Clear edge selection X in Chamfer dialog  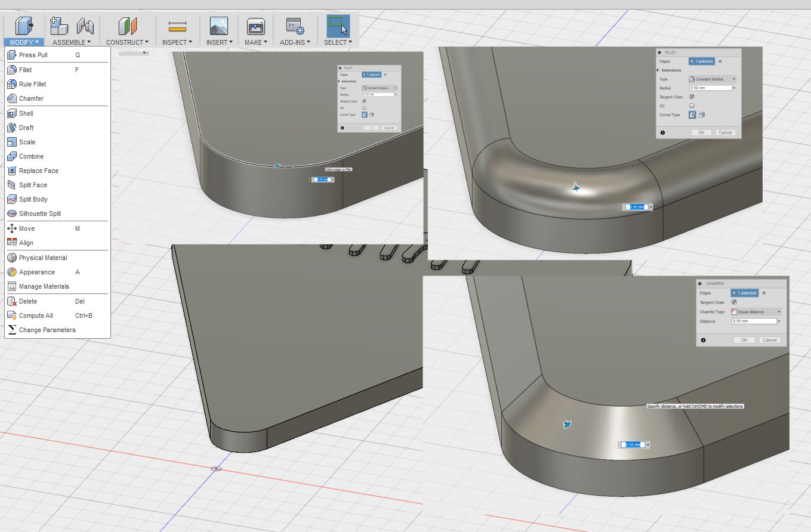tap(764, 293)
